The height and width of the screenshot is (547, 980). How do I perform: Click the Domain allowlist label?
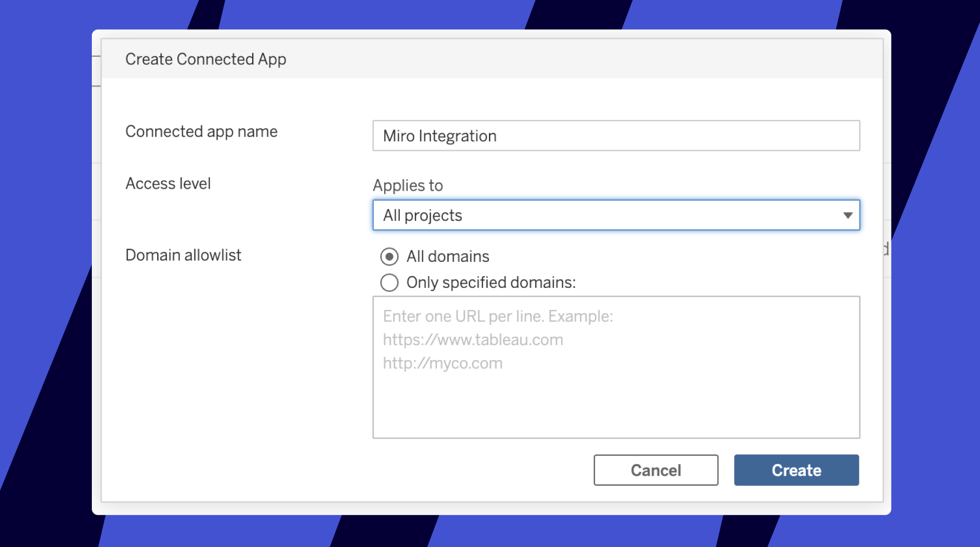point(183,255)
